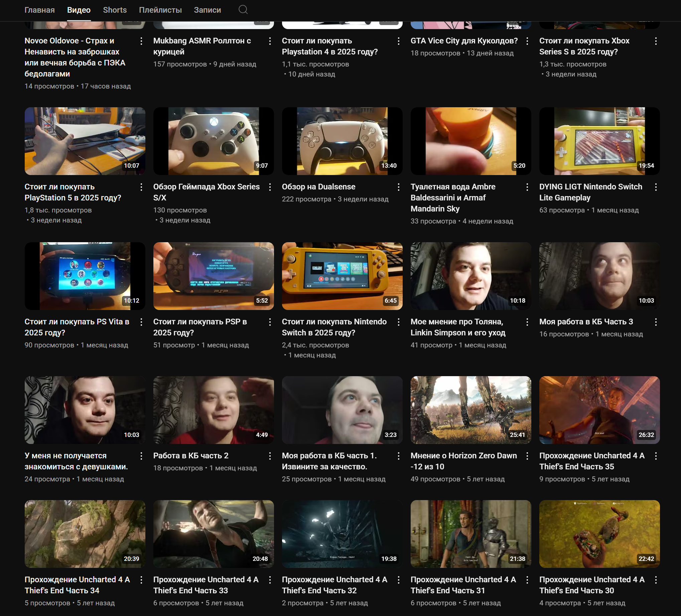Screen dimensions: 681x616
Task: Play the yellow Nintendo Switch 6:45 thumbnail
Action: [x=342, y=276]
